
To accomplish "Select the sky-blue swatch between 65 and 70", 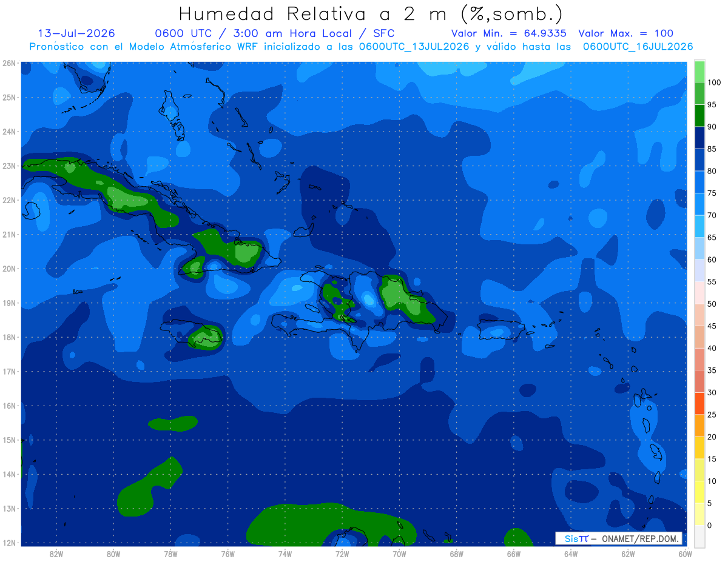I will coord(699,226).
